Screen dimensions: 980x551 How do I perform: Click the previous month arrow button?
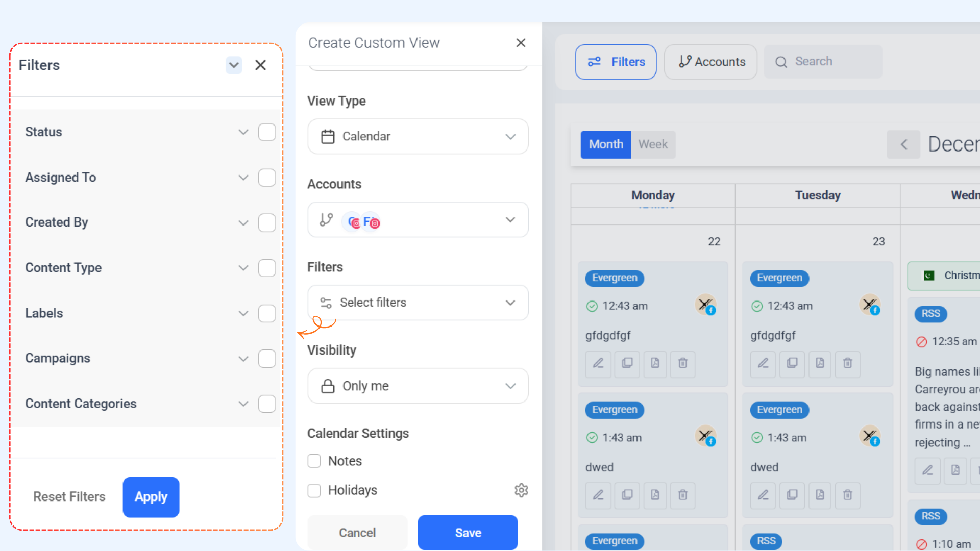pos(903,144)
